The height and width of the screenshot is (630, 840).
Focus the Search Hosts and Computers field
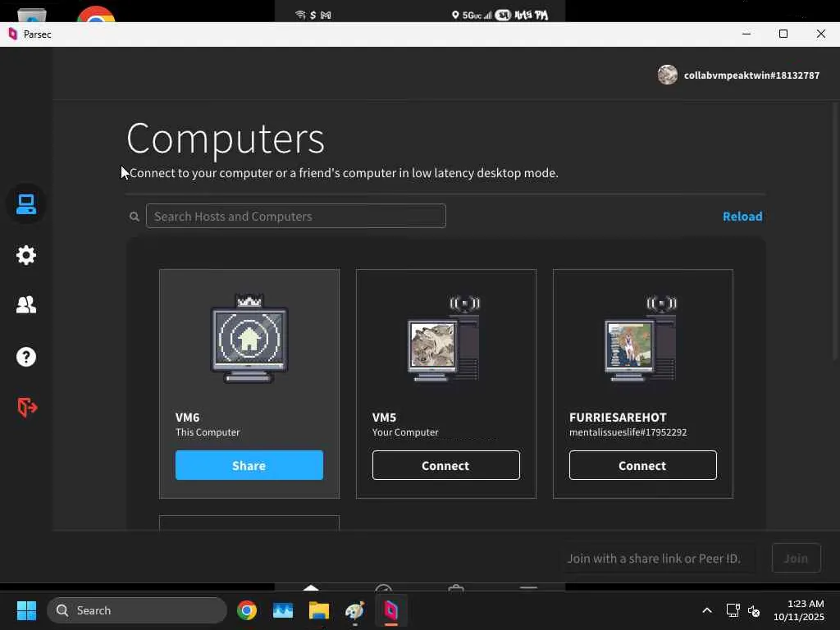pos(295,216)
